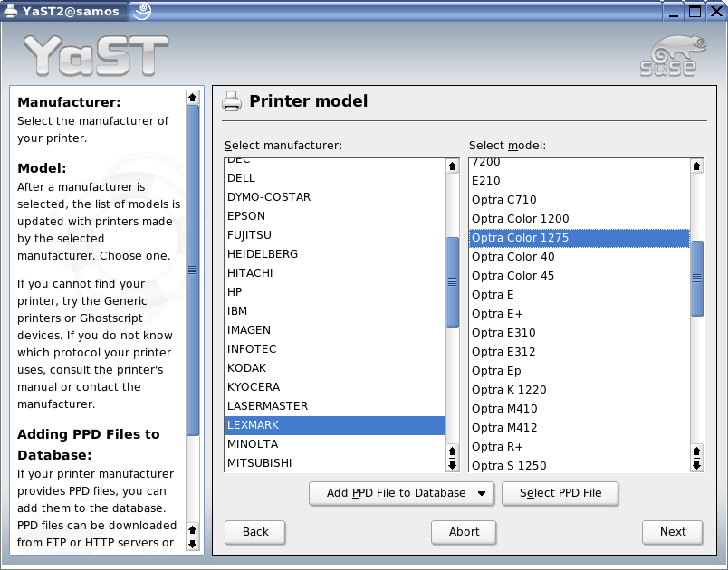Screen dimensions: 728x570
Task: Choose Optra Ep model
Action: [x=580, y=371]
